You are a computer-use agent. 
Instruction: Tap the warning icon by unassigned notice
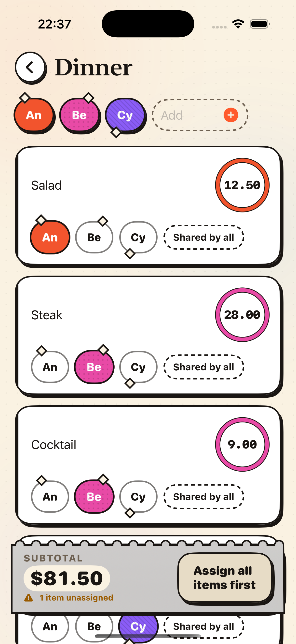(x=28, y=598)
